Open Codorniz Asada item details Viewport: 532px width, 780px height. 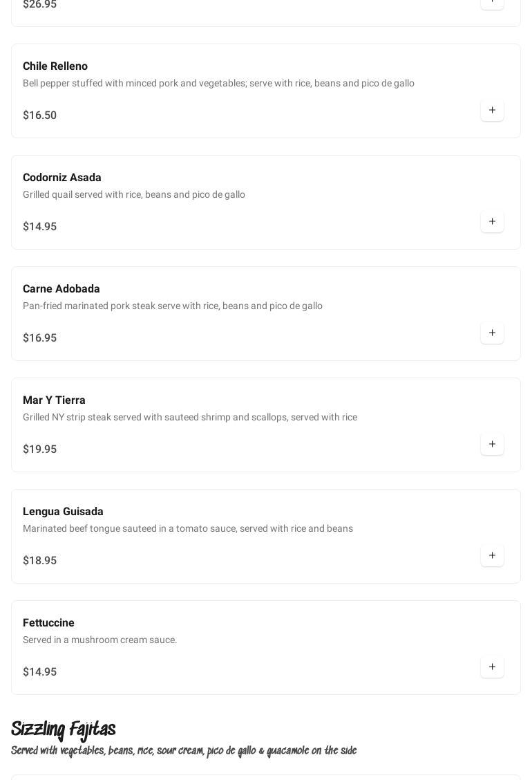pyautogui.click(x=62, y=178)
